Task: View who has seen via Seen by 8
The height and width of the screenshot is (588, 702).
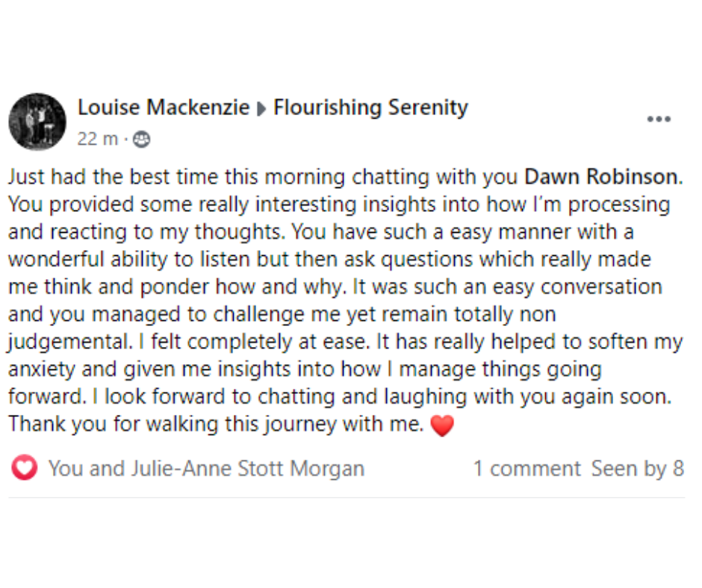Action: 638,469
